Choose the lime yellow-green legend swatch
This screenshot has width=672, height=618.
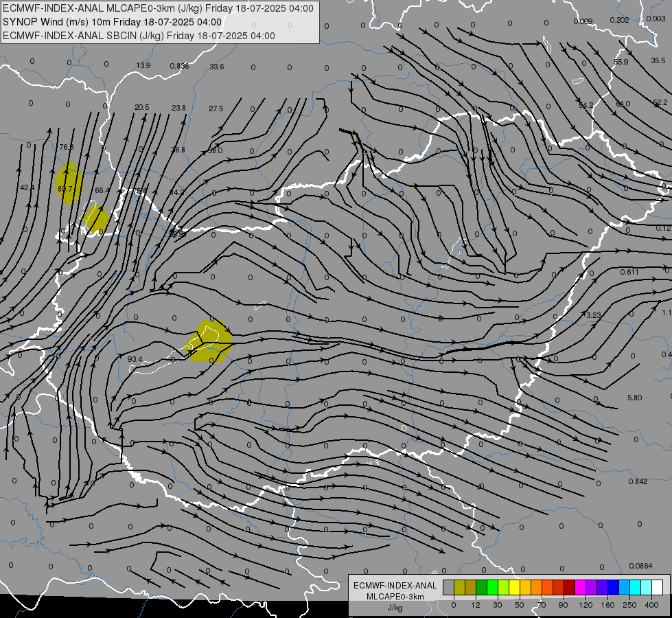(504, 588)
